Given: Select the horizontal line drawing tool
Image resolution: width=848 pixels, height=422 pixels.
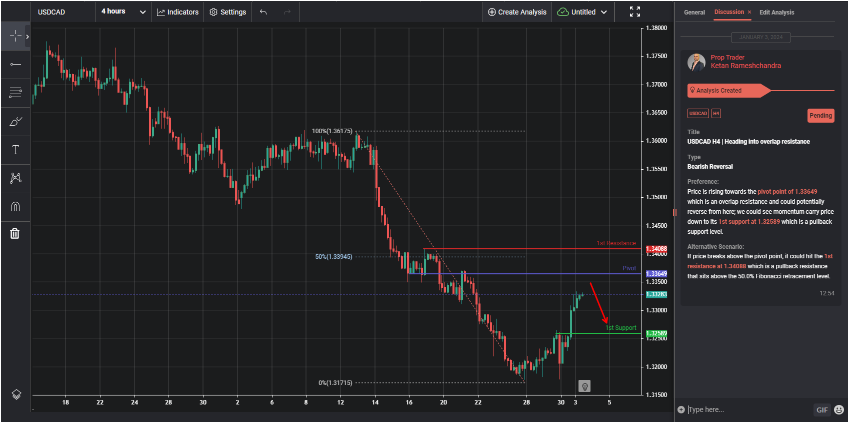Looking at the screenshot, I should [15, 64].
